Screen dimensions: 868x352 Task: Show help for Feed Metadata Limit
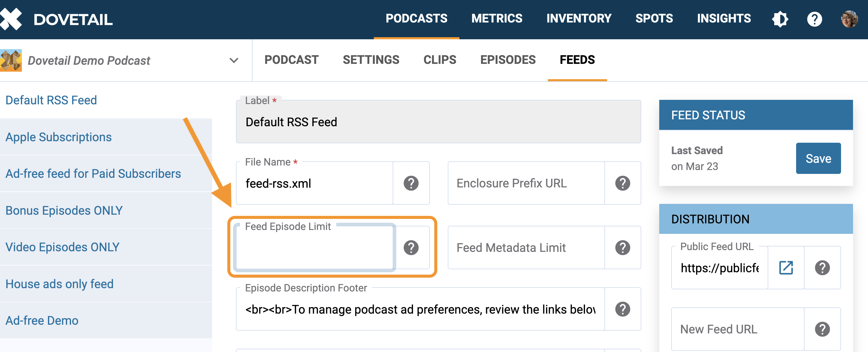[622, 248]
